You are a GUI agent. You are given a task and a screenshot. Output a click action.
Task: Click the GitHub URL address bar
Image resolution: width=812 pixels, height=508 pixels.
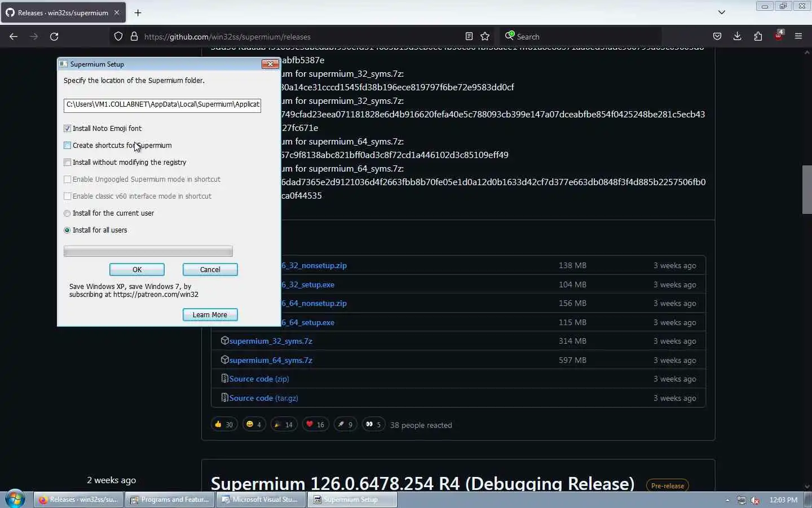tap(302, 37)
